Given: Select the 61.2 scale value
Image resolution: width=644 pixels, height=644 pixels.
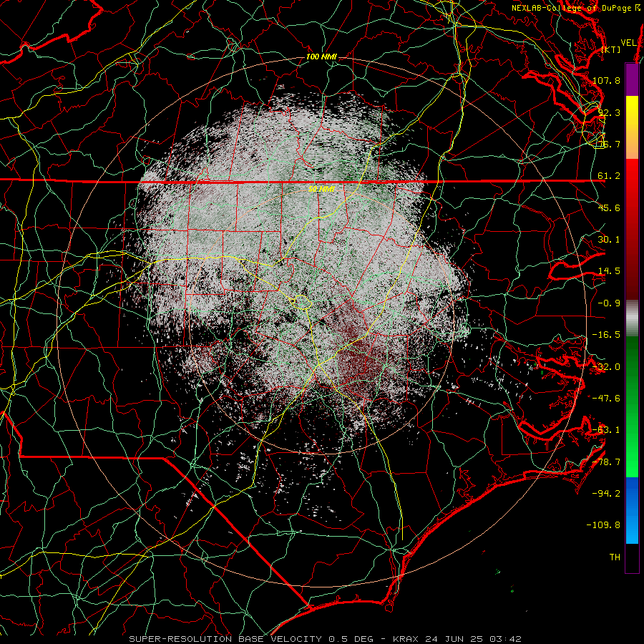Looking at the screenshot, I should click(609, 176).
